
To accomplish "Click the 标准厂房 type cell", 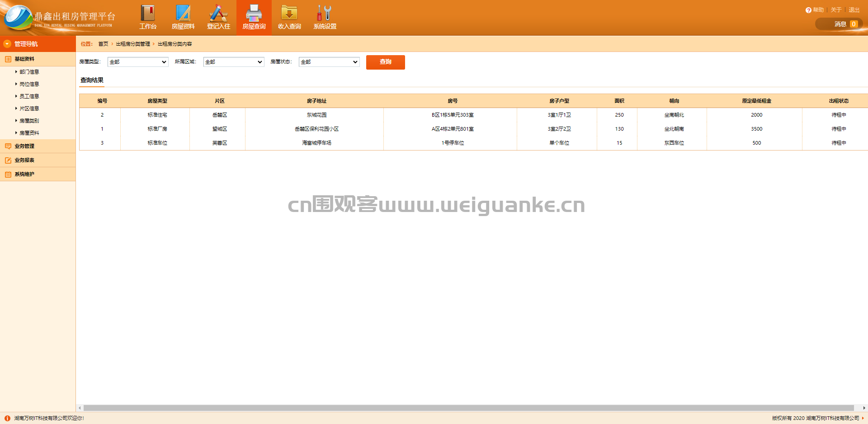I will click(x=157, y=129).
